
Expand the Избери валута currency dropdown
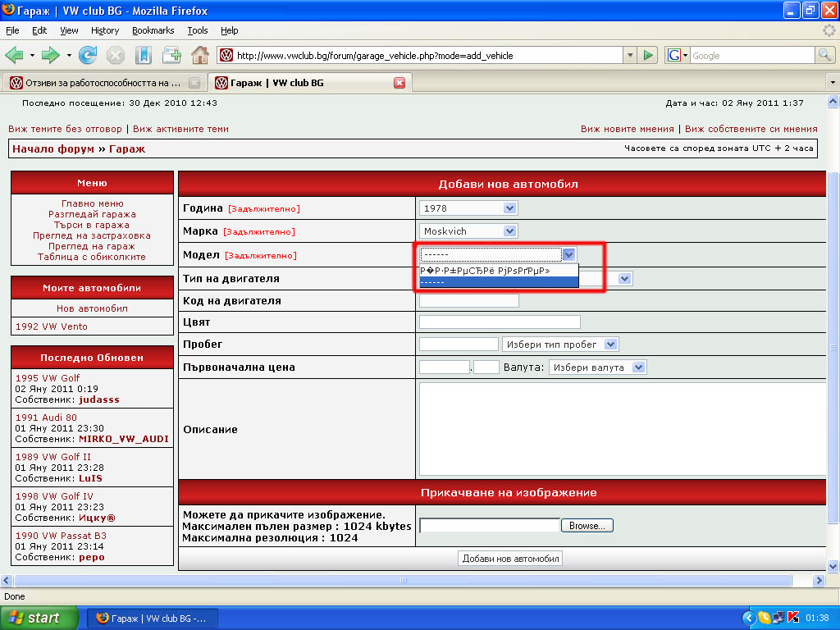pyautogui.click(x=597, y=367)
